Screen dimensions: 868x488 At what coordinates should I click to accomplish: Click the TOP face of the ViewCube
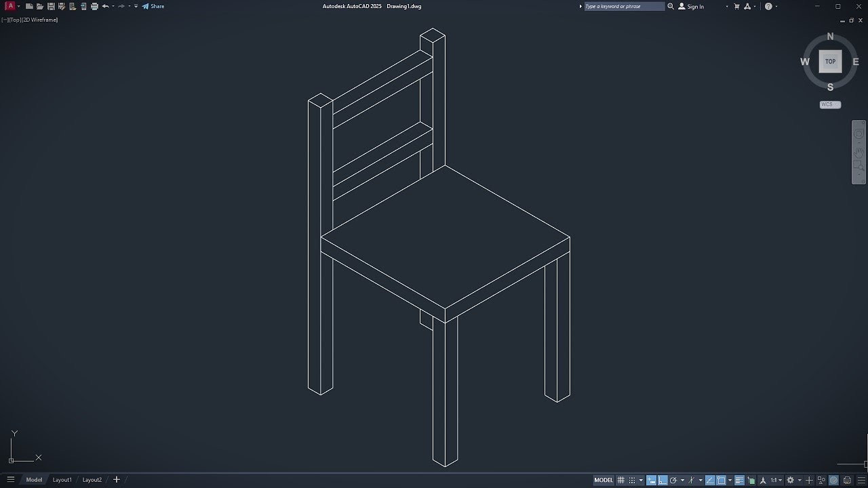click(830, 61)
